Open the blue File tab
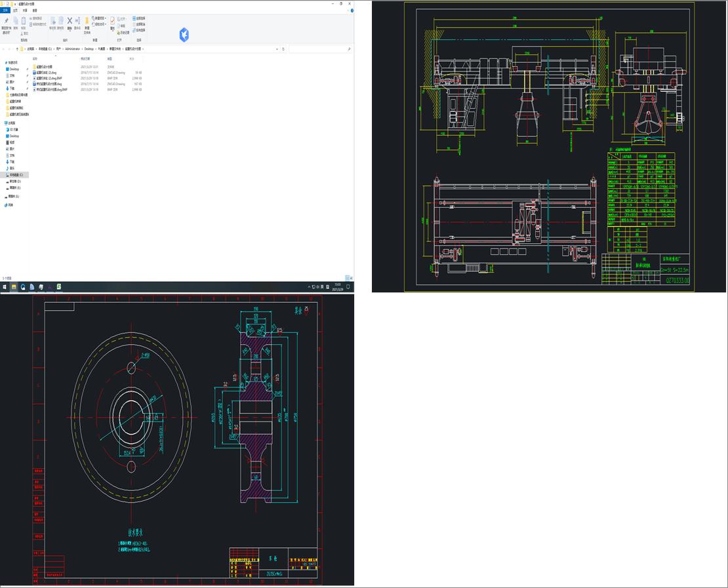Image resolution: width=728 pixels, height=588 pixels. point(5,10)
